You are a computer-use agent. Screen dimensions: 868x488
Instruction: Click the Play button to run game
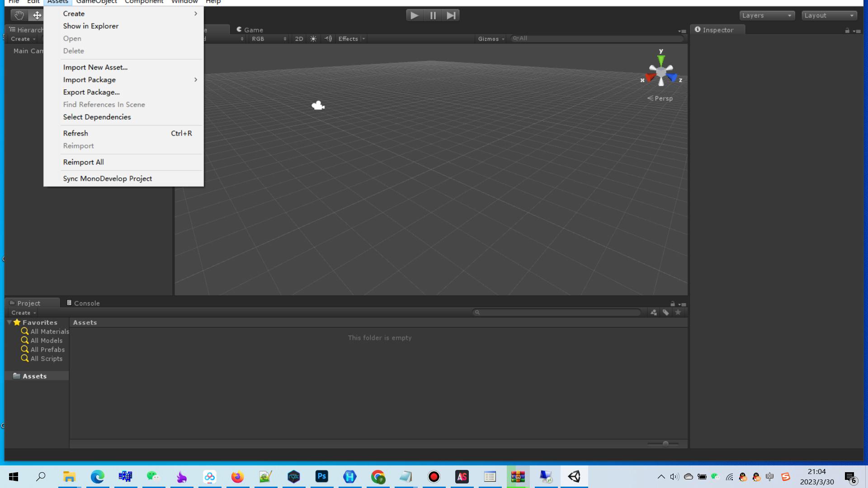414,15
